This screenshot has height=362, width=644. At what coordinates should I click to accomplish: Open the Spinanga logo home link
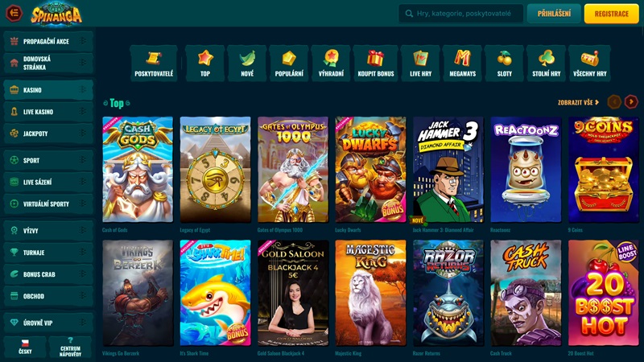56,14
